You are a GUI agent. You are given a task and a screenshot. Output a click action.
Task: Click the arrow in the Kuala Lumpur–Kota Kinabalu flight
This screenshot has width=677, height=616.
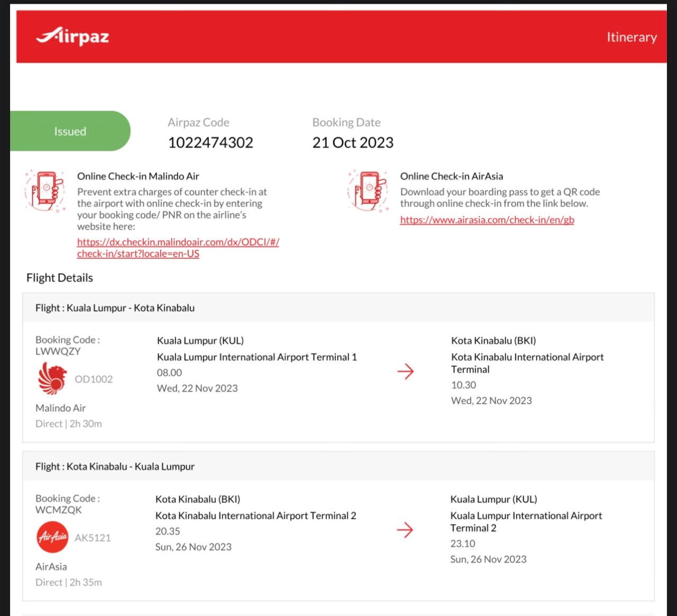tap(406, 372)
